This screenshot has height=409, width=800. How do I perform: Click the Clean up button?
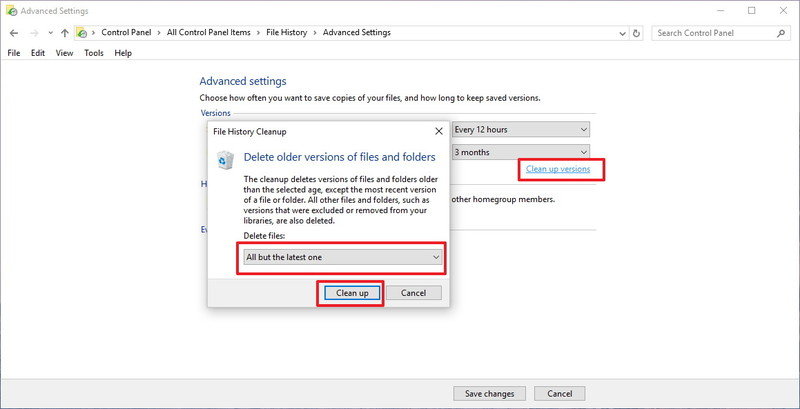(351, 293)
